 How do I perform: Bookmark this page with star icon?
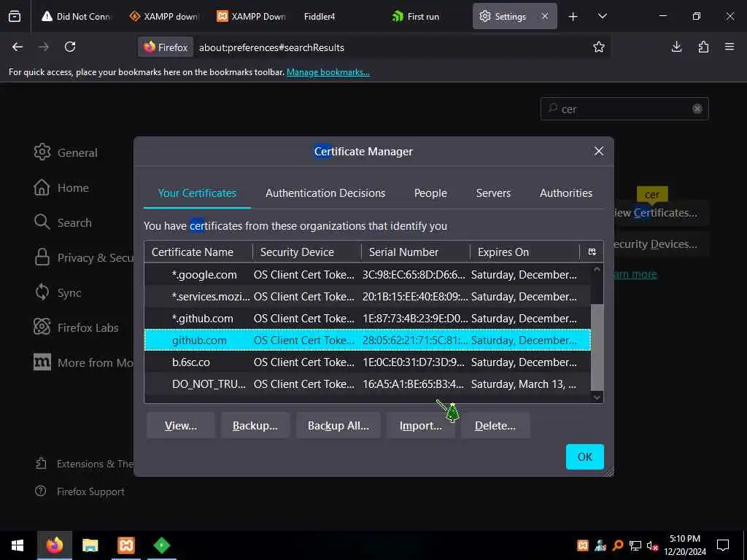(599, 47)
